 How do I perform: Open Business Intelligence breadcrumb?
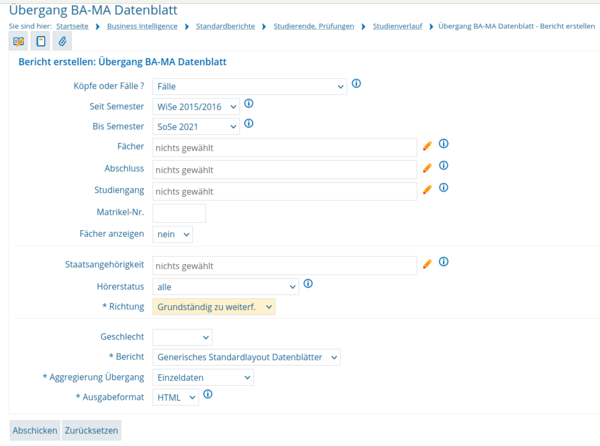pyautogui.click(x=142, y=26)
